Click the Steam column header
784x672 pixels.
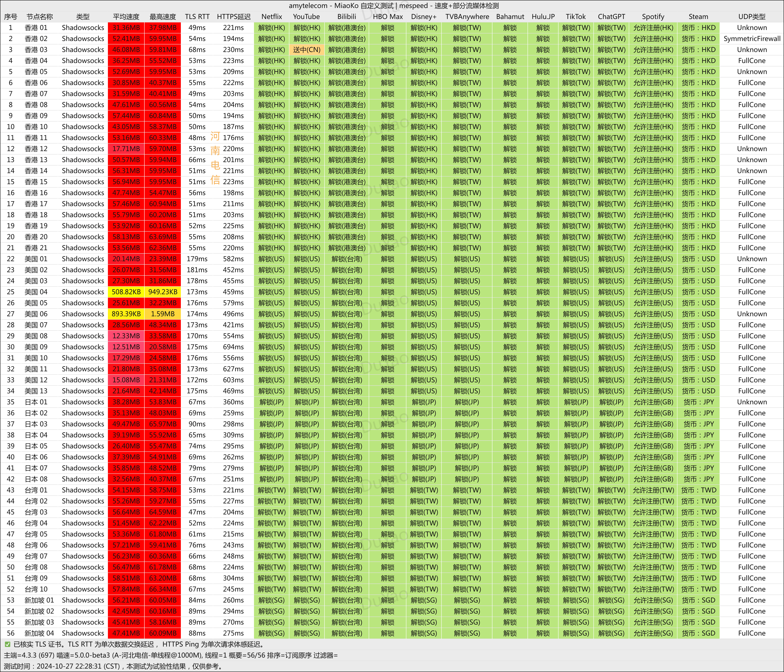click(698, 17)
